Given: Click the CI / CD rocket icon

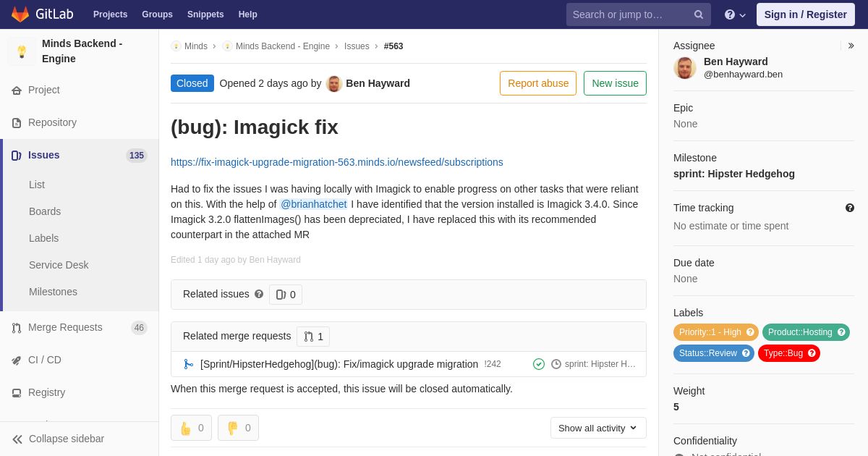Looking at the screenshot, I should coord(17,360).
